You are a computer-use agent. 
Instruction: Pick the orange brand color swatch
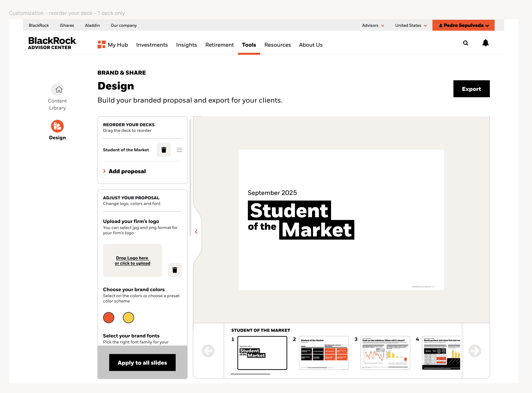point(108,317)
